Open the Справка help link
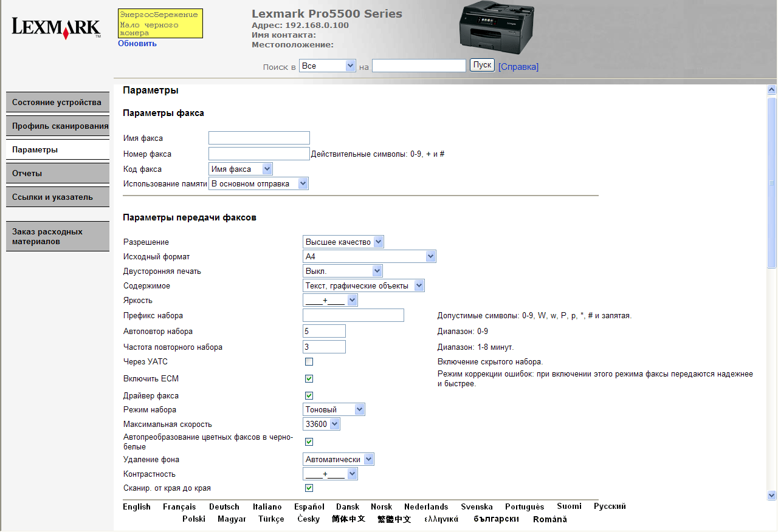Viewport: 778px width, 532px height. pos(518,67)
